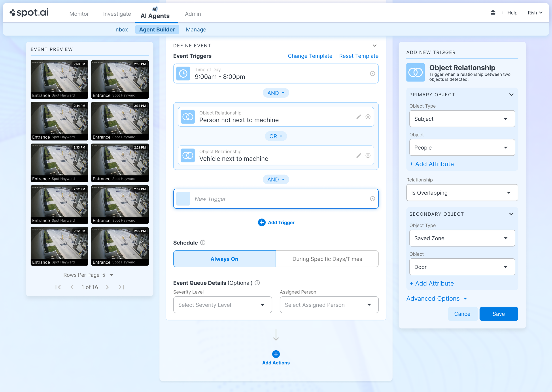
Task: Toggle the OR operator between relationships
Action: tap(276, 136)
